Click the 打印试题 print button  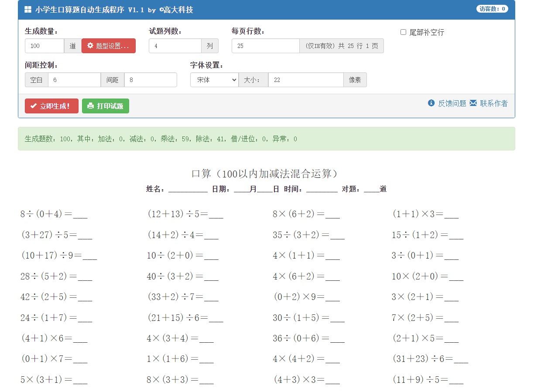pos(106,106)
